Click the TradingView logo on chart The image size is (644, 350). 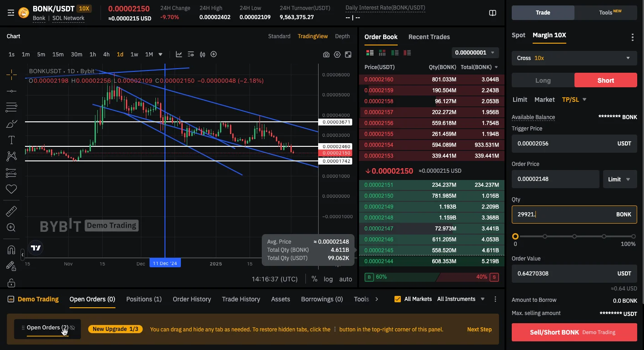[x=36, y=248]
